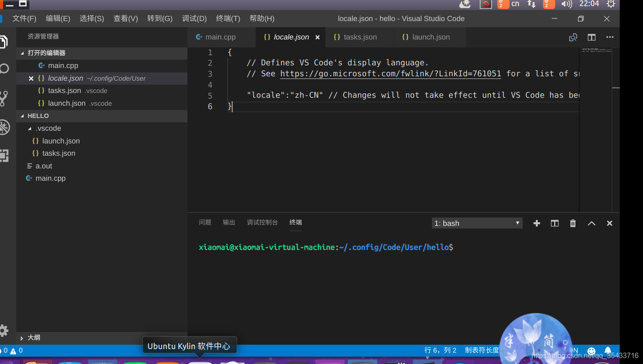The height and width of the screenshot is (364, 643).
Task: Open the Explorer view in activity bar
Action: (x=4, y=42)
